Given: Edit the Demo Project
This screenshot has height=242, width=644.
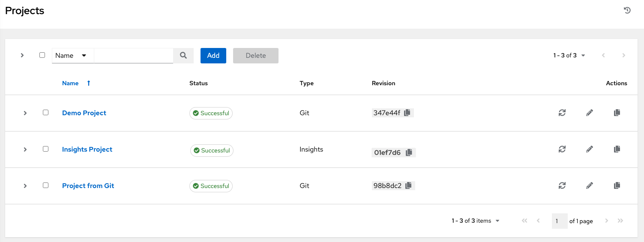Looking at the screenshot, I should point(590,113).
